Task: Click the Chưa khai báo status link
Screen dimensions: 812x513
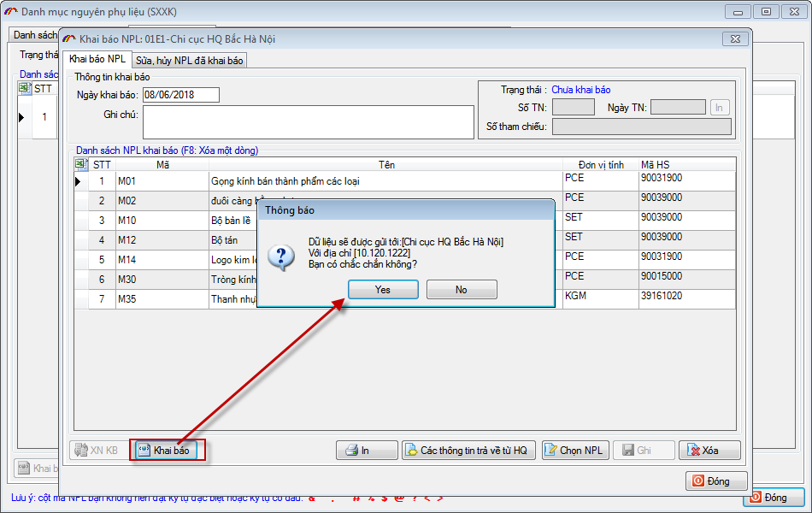Action: coord(580,90)
